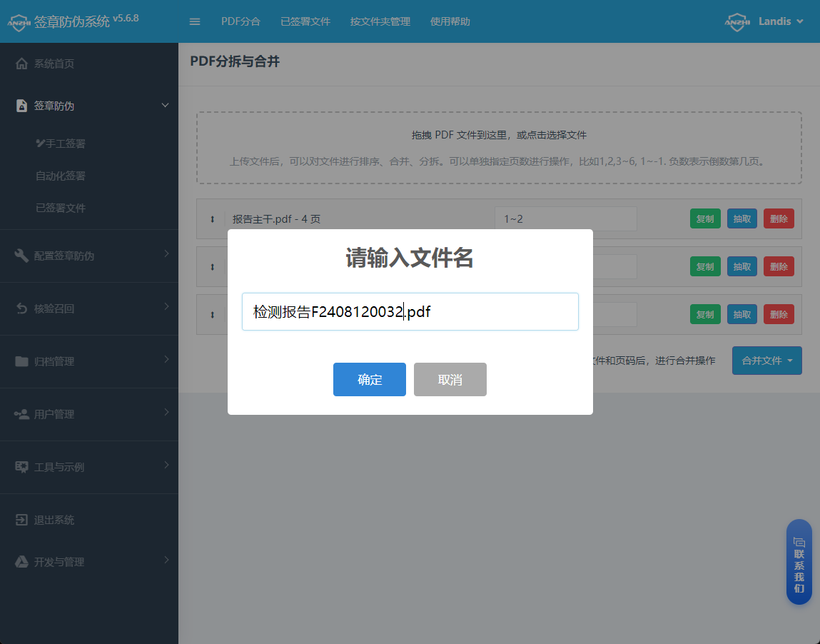Open the 使用帮助 top menu item
The image size is (820, 644).
point(450,21)
